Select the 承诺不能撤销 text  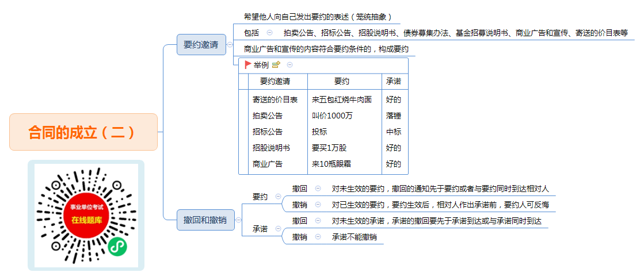(x=355, y=236)
